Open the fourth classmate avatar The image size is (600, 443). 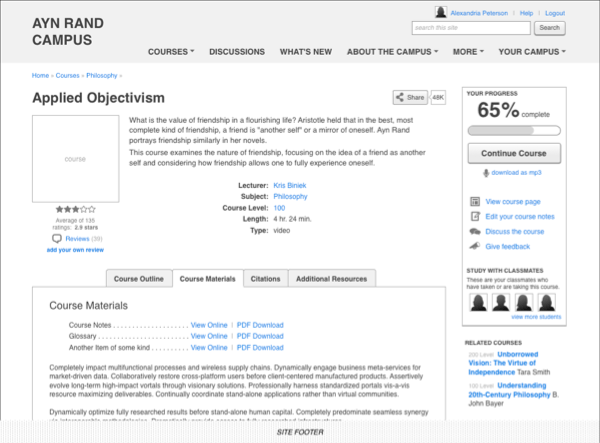click(547, 303)
